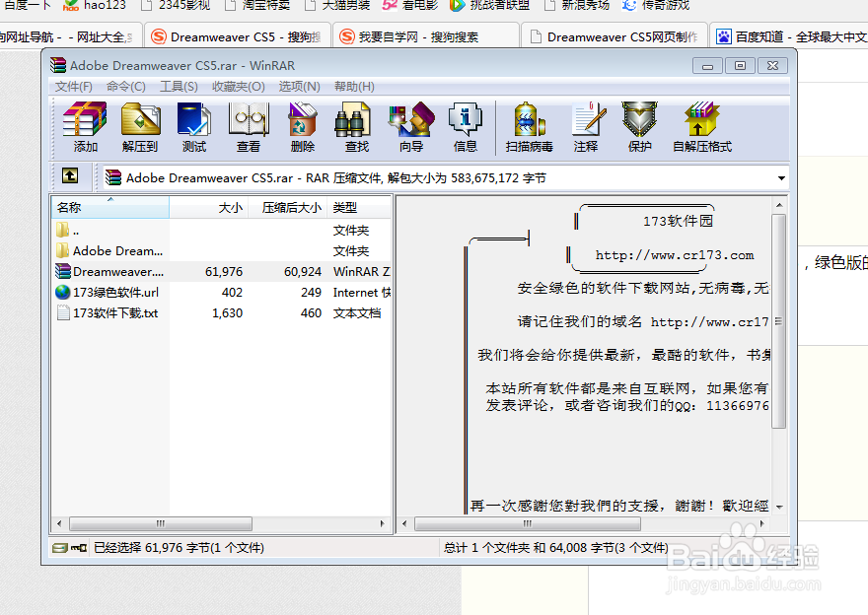Select the Adobe Dream... folder row

coord(221,251)
